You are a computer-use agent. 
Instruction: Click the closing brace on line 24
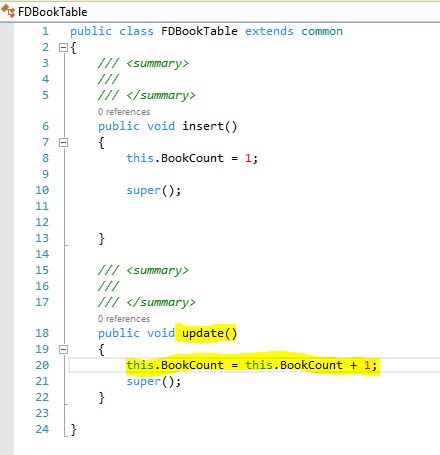(74, 430)
